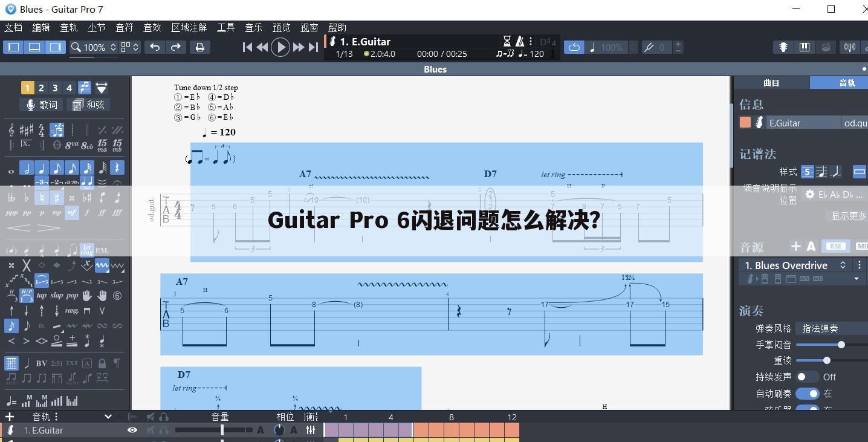Toggle the metronome icon
Image resolution: width=868 pixels, height=442 pixels.
click(x=520, y=41)
